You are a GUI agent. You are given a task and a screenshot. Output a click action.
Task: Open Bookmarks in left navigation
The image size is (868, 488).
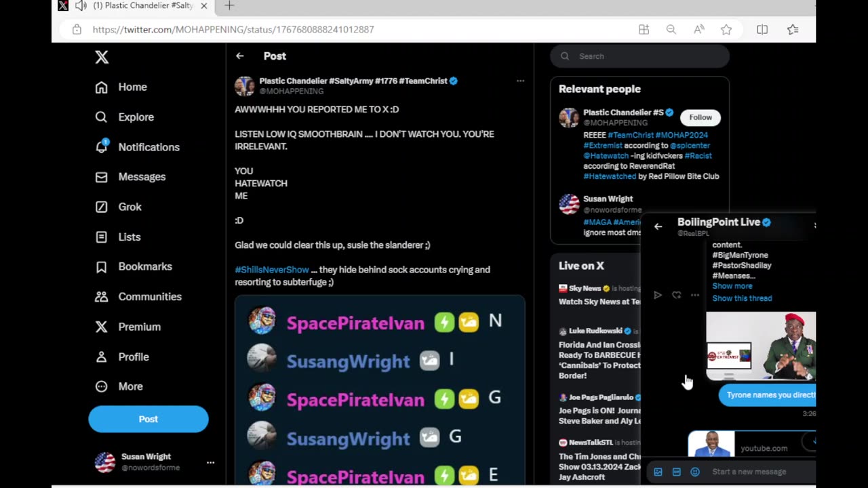click(x=134, y=266)
